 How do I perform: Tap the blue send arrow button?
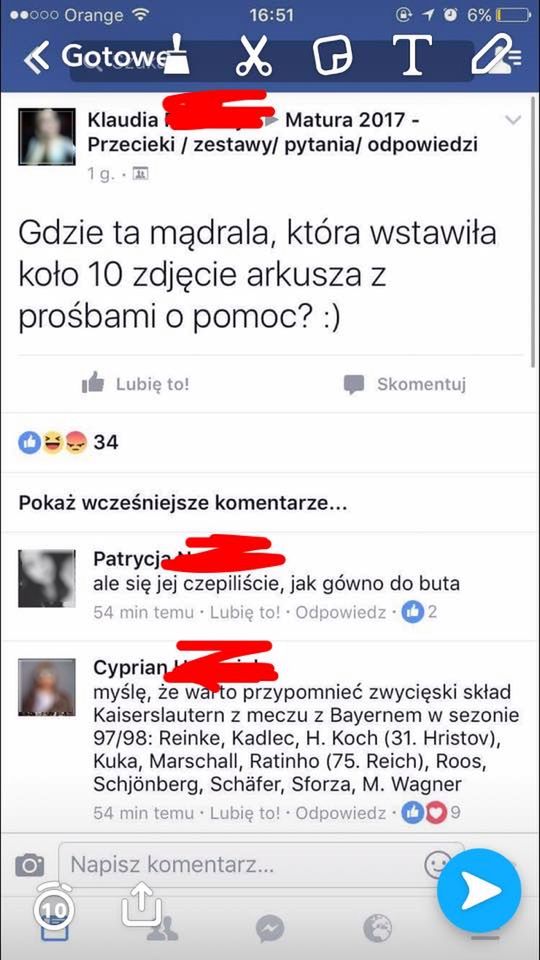click(x=479, y=890)
